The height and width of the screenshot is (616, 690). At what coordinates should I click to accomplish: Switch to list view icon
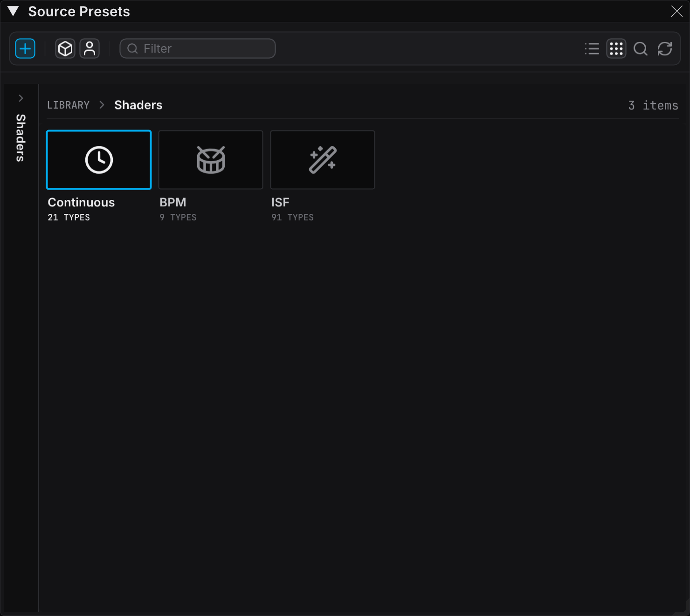click(592, 48)
